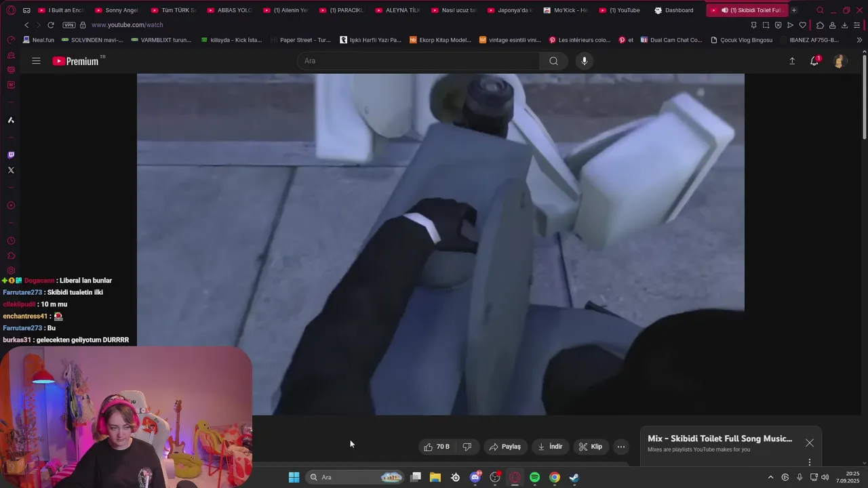
Task: Select chat username Dogacann
Action: coord(39,281)
